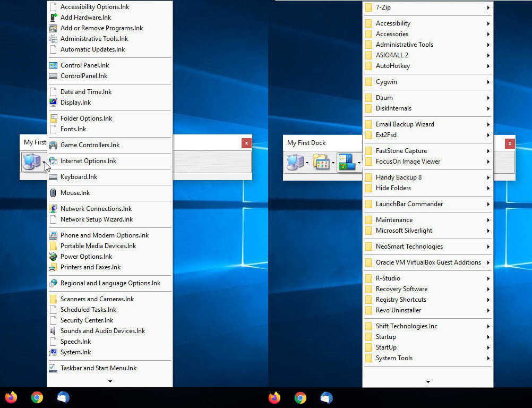Viewport: 532px width, 408px height.
Task: Click the Printers and Faxes.lnk icon
Action: tap(53, 267)
